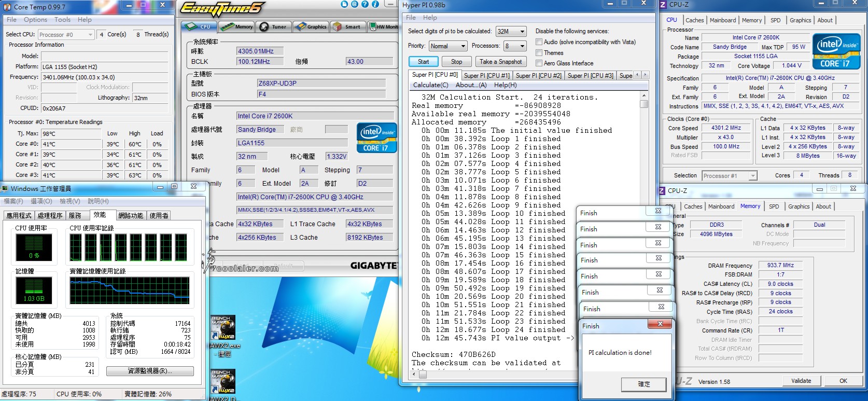The width and height of the screenshot is (868, 401).
Task: Open CPU-Z Caches tab in top window
Action: tap(694, 20)
